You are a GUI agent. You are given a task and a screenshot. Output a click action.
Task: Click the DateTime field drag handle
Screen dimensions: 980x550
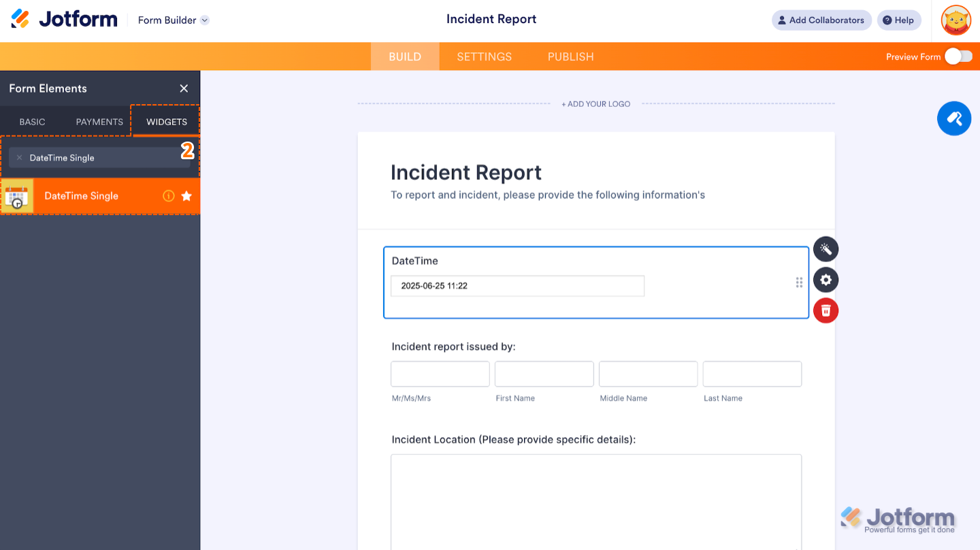[x=799, y=282]
